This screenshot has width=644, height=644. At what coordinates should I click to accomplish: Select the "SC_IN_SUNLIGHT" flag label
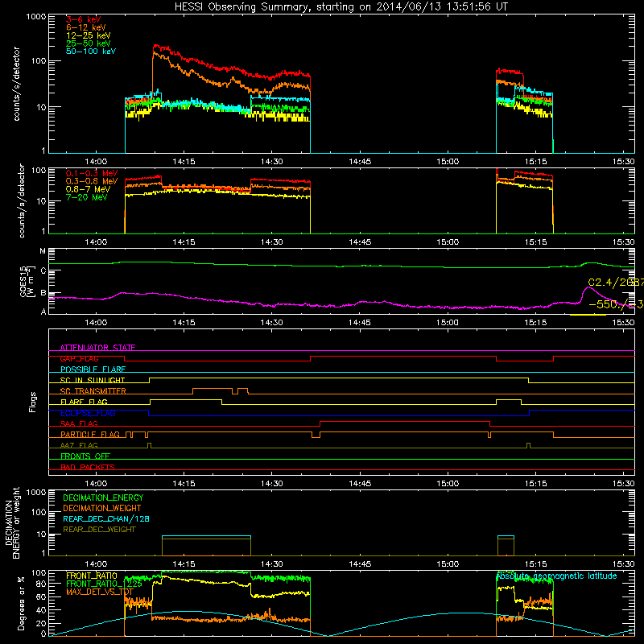[x=93, y=380]
